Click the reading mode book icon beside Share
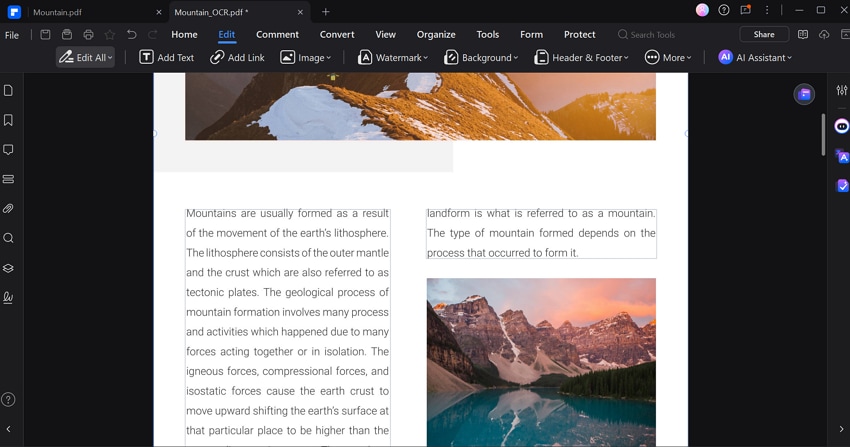This screenshot has width=850, height=447. pyautogui.click(x=803, y=35)
